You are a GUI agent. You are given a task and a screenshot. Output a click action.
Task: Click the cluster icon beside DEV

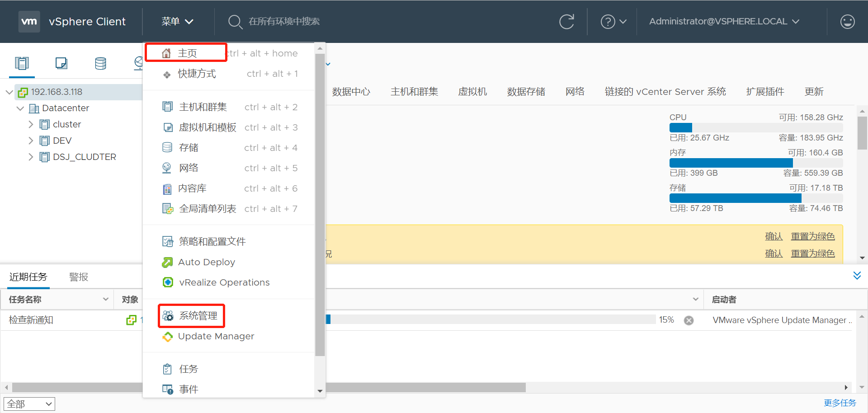(44, 141)
